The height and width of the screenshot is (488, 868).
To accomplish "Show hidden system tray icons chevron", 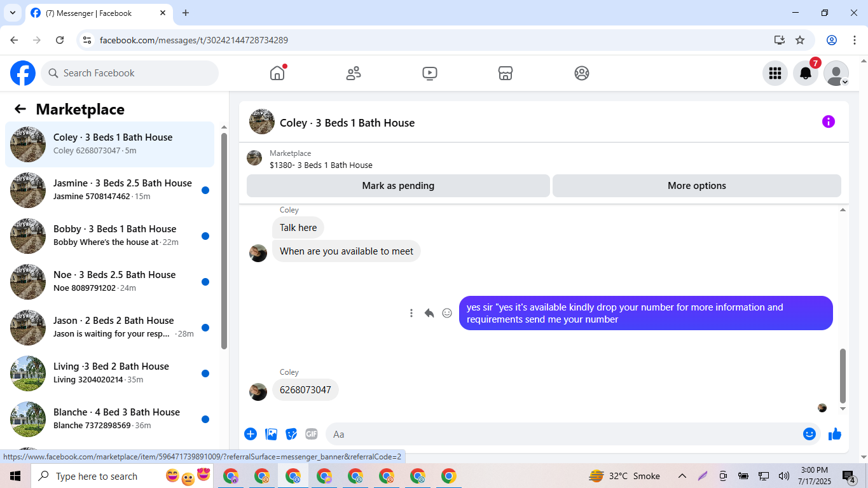I will pos(682,476).
